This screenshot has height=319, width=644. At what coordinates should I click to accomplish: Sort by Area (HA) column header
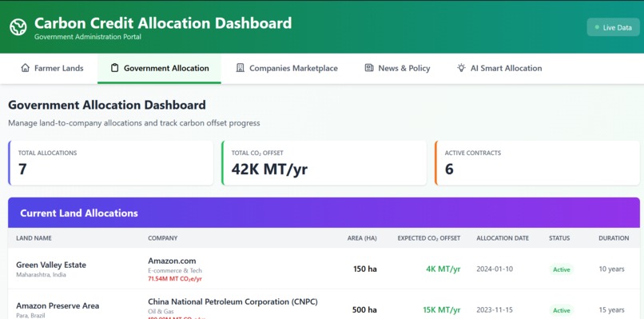click(362, 238)
